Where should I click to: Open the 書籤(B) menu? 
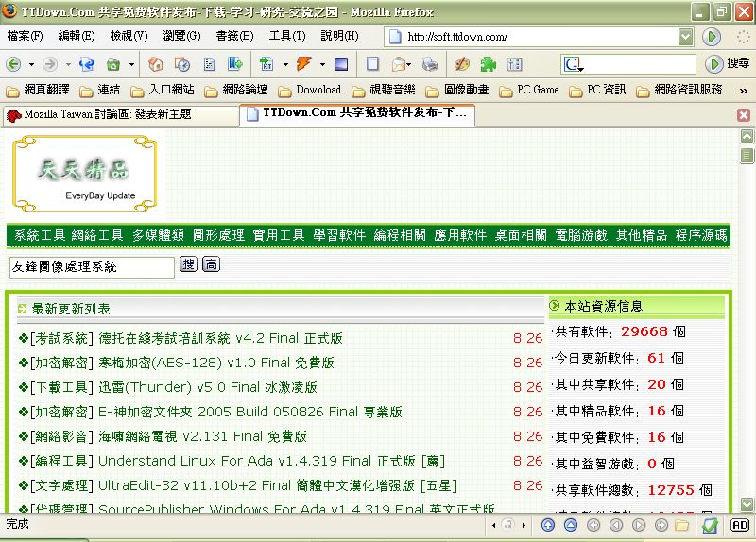(x=234, y=36)
